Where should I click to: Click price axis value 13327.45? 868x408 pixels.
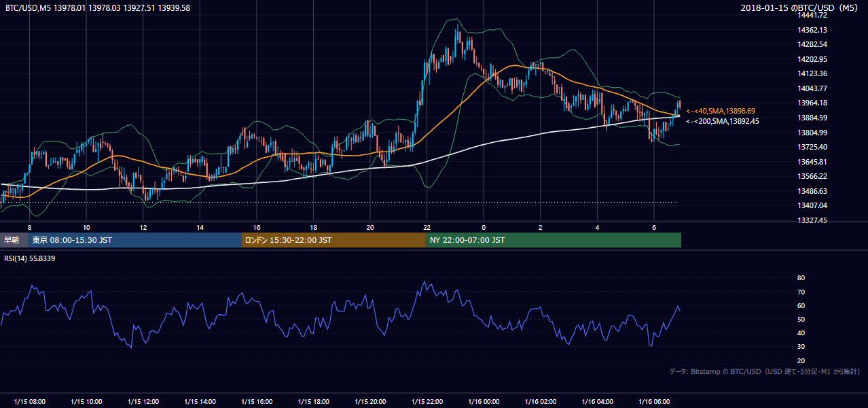click(x=812, y=220)
